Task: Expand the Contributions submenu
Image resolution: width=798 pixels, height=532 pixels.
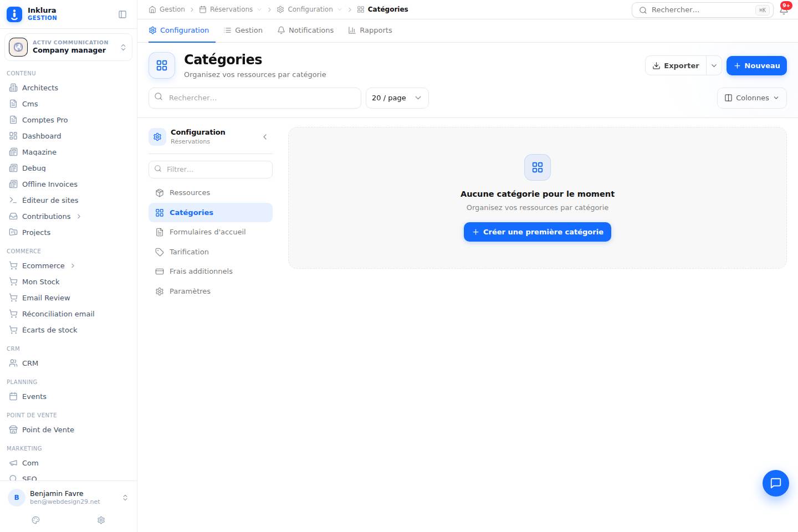Action: [79, 216]
